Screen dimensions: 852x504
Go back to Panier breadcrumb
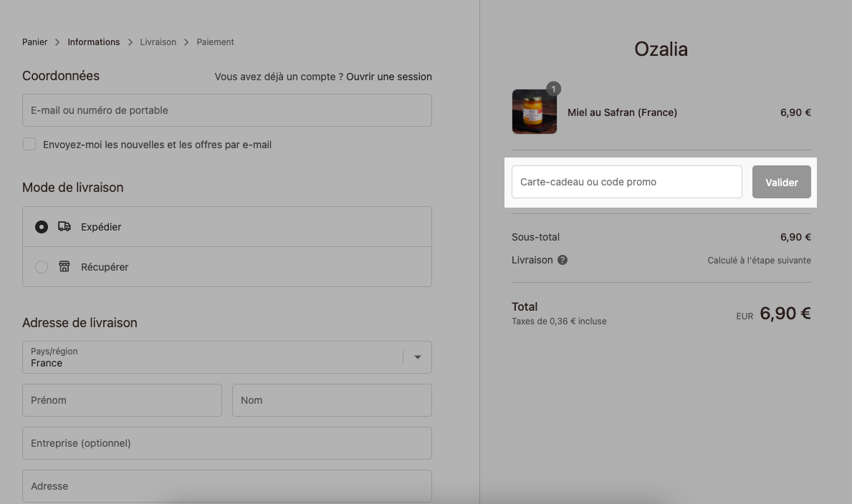tap(35, 42)
